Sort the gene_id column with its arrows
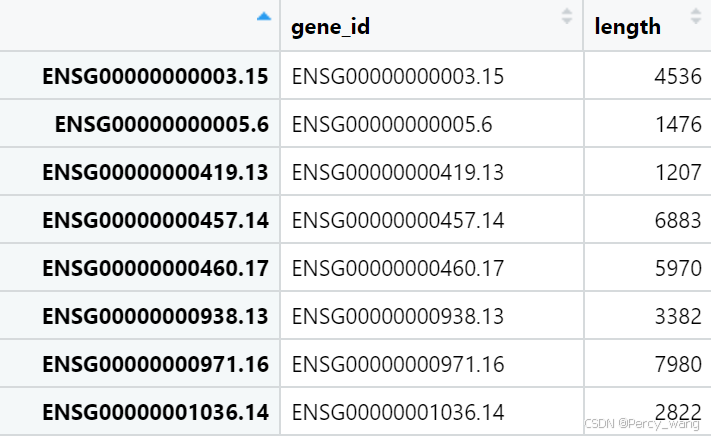The width and height of the screenshot is (711, 436). tap(566, 16)
